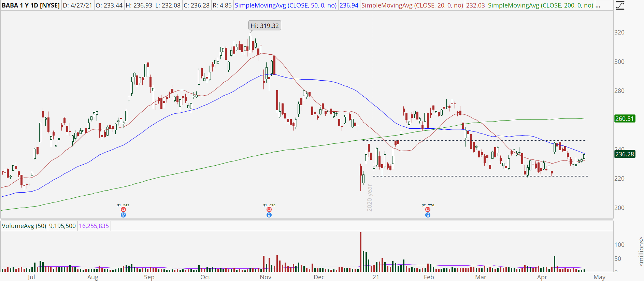Click the May time axis label

click(600, 277)
